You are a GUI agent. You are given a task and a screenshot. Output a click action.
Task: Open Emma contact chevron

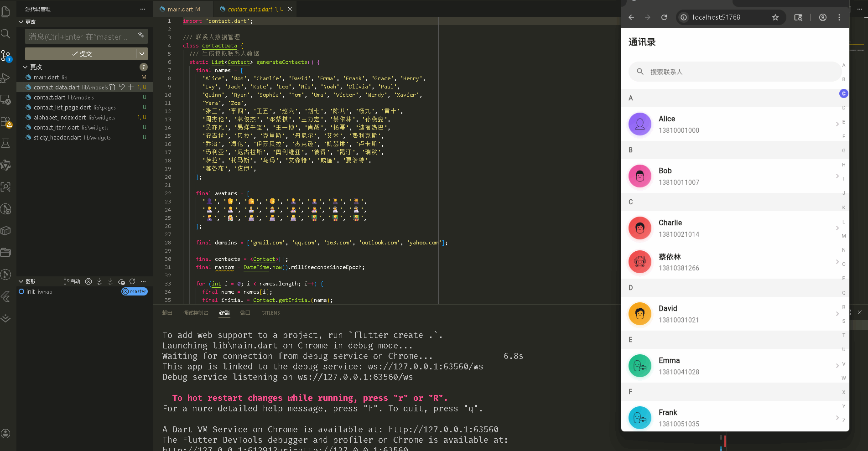837,366
